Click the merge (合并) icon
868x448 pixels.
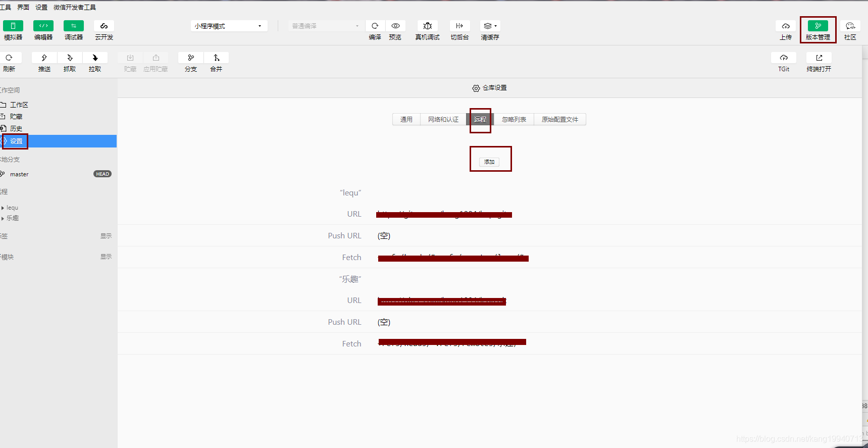tap(216, 58)
